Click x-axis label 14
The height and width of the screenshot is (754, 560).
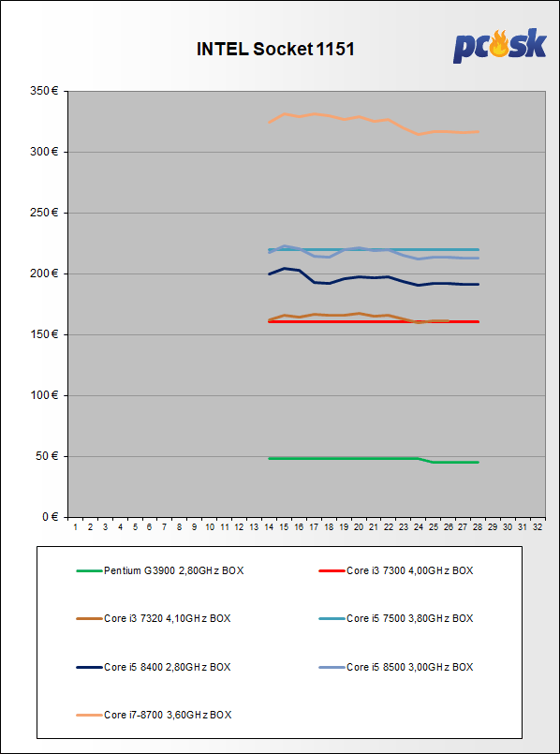[x=269, y=527]
